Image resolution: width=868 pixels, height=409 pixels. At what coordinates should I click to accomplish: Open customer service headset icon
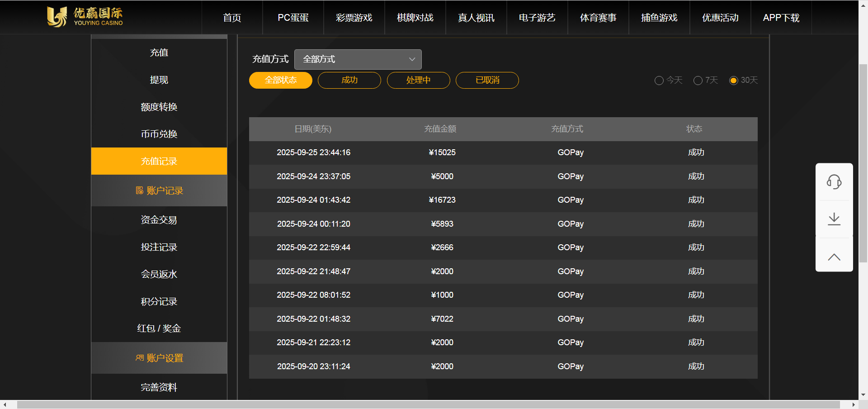coord(834,182)
